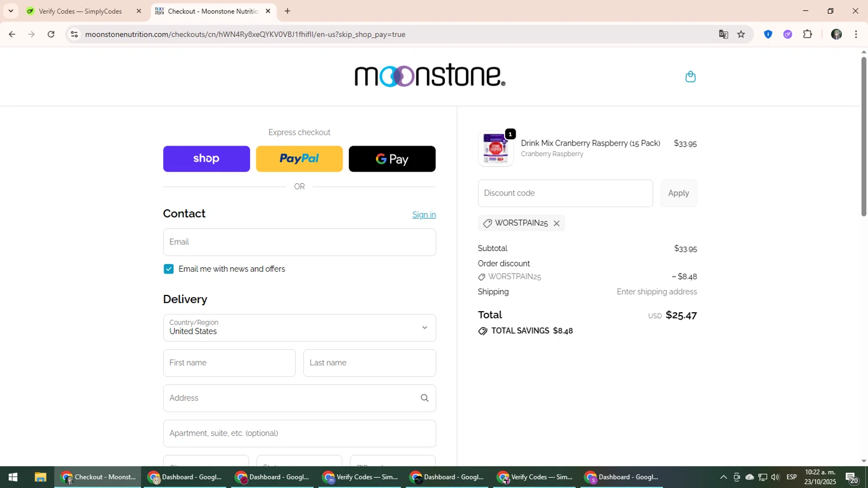The height and width of the screenshot is (488, 868).
Task: Select the Checkout - Moonstone Nutrition tab
Action: pyautogui.click(x=212, y=11)
